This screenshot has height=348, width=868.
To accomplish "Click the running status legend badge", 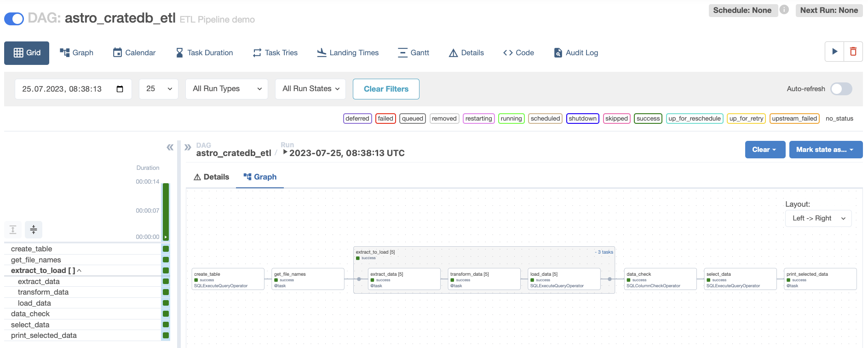I will (x=512, y=119).
